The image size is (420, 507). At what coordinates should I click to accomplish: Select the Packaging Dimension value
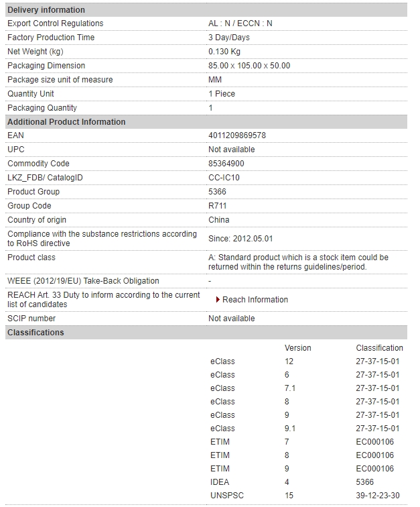(x=249, y=66)
